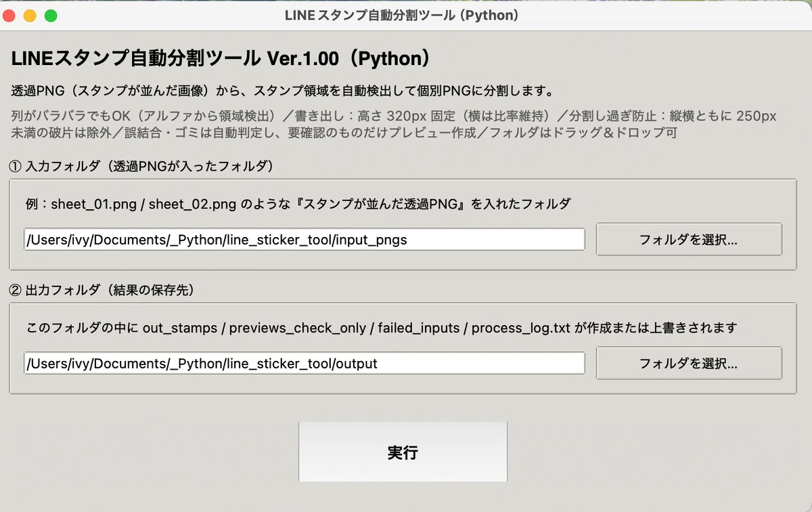812x512 pixels.
Task: Focus the input_pngs folder path field
Action: tap(304, 240)
